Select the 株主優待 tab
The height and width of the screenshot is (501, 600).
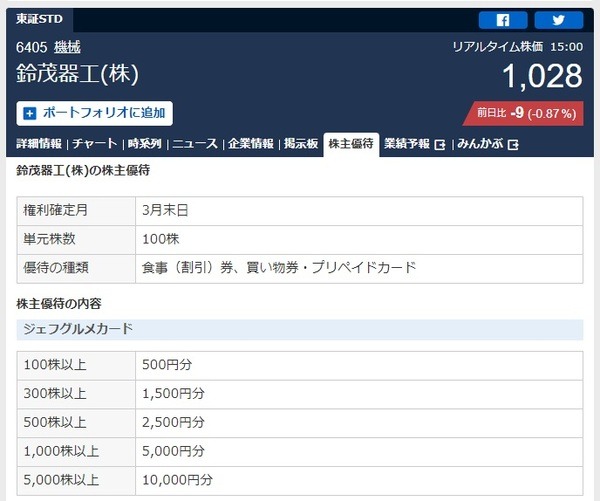pyautogui.click(x=351, y=144)
